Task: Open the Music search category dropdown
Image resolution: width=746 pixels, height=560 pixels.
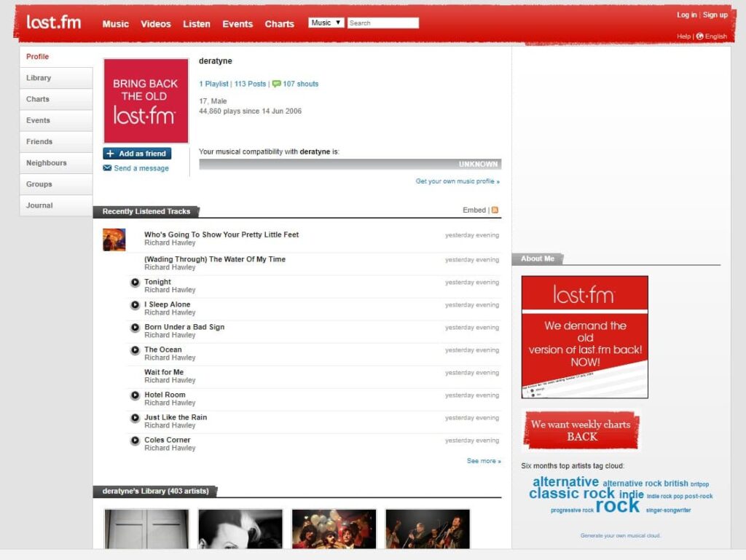Action: pos(326,22)
